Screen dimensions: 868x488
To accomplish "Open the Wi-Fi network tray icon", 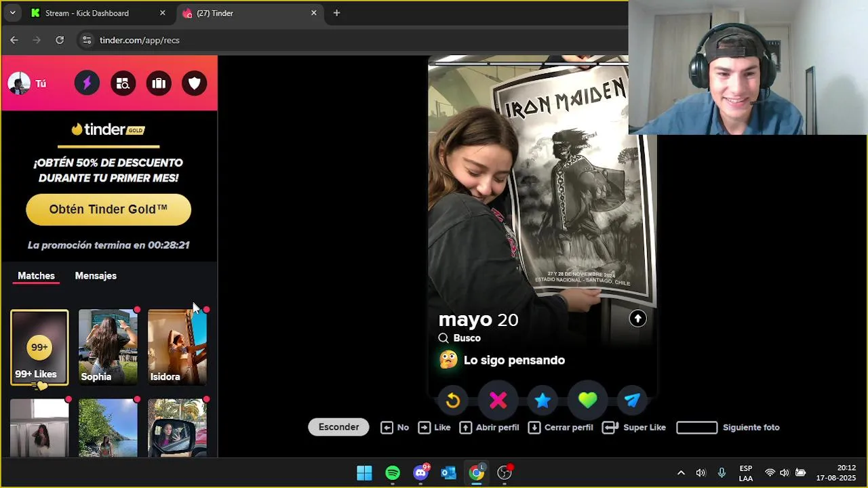I will [x=770, y=473].
